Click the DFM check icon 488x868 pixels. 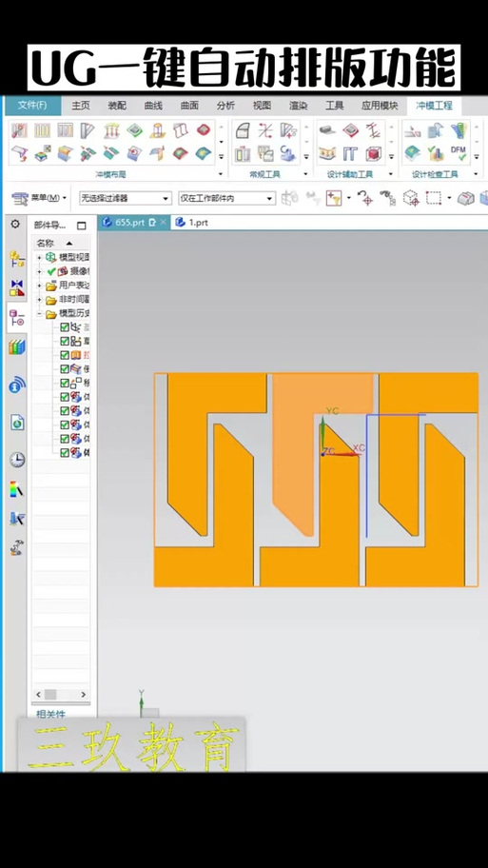click(x=459, y=153)
